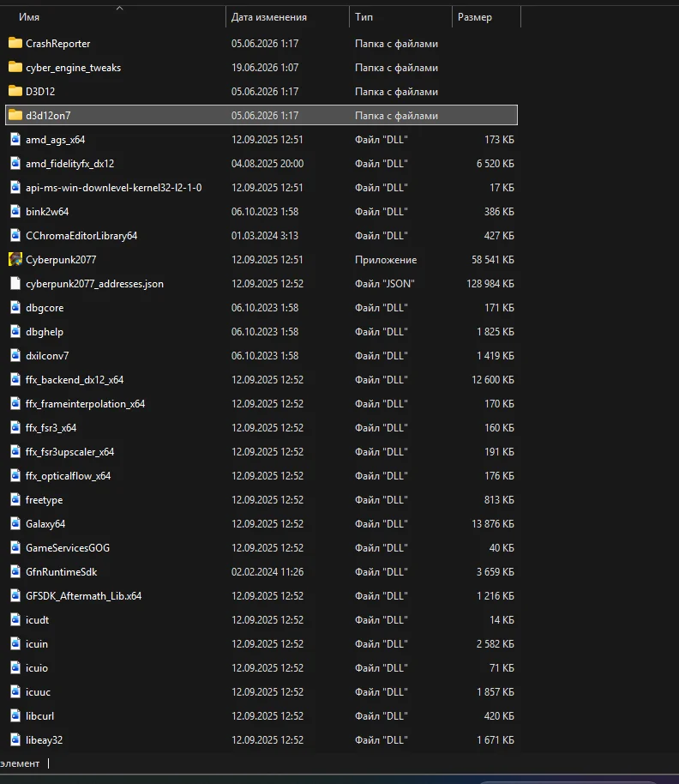
Task: Click the bink2w64 DLL file icon
Action: [15, 212]
